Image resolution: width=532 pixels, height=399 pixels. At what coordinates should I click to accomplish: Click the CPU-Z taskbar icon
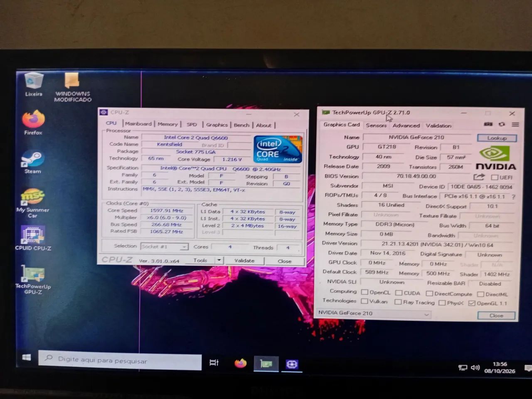292,365
